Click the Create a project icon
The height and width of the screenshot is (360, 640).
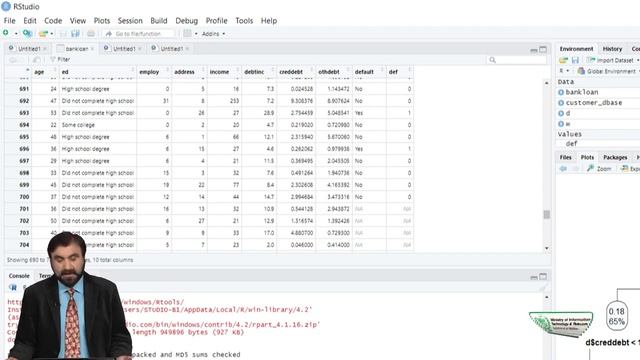pyautogui.click(x=27, y=33)
